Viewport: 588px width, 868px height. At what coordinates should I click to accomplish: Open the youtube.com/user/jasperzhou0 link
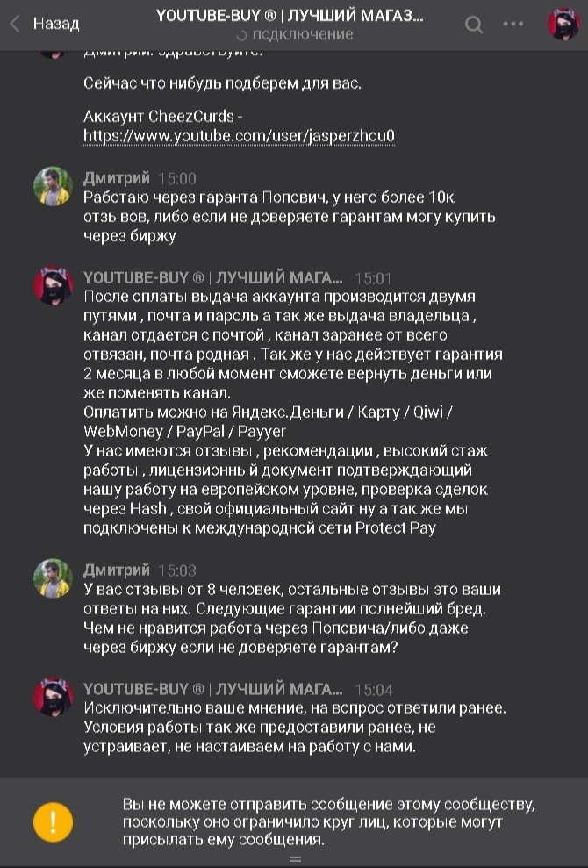239,136
